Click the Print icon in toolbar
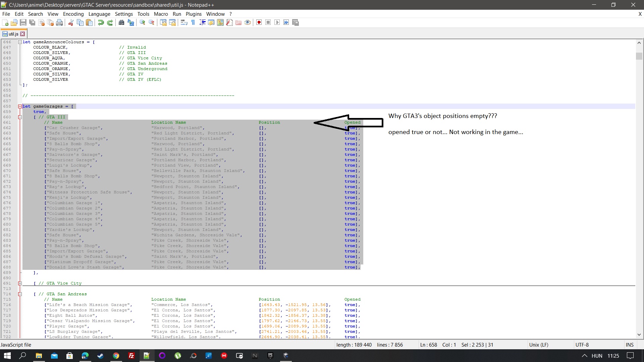 [59, 22]
